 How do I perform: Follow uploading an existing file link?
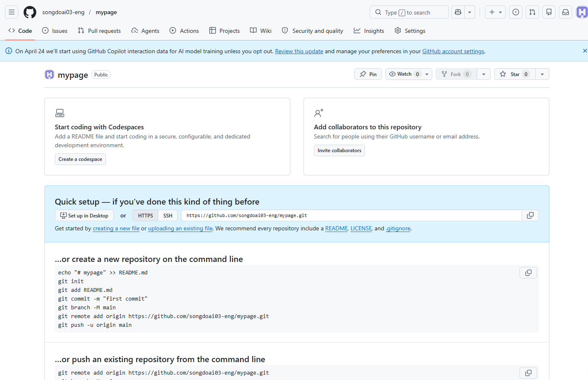coord(180,228)
